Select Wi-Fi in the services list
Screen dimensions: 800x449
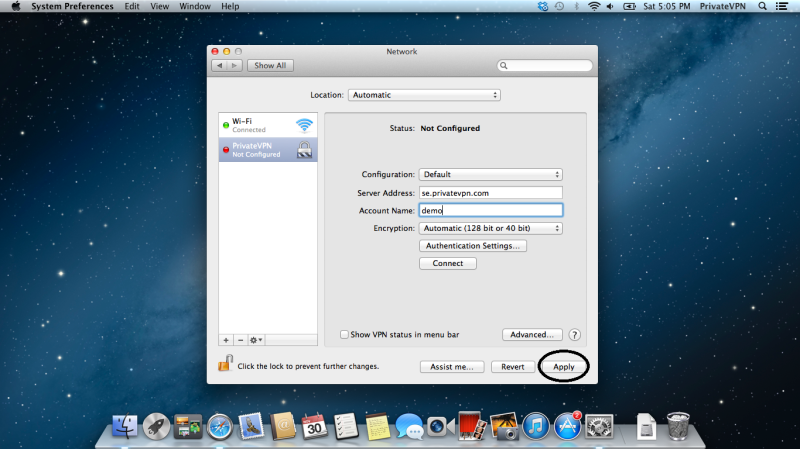click(x=268, y=125)
